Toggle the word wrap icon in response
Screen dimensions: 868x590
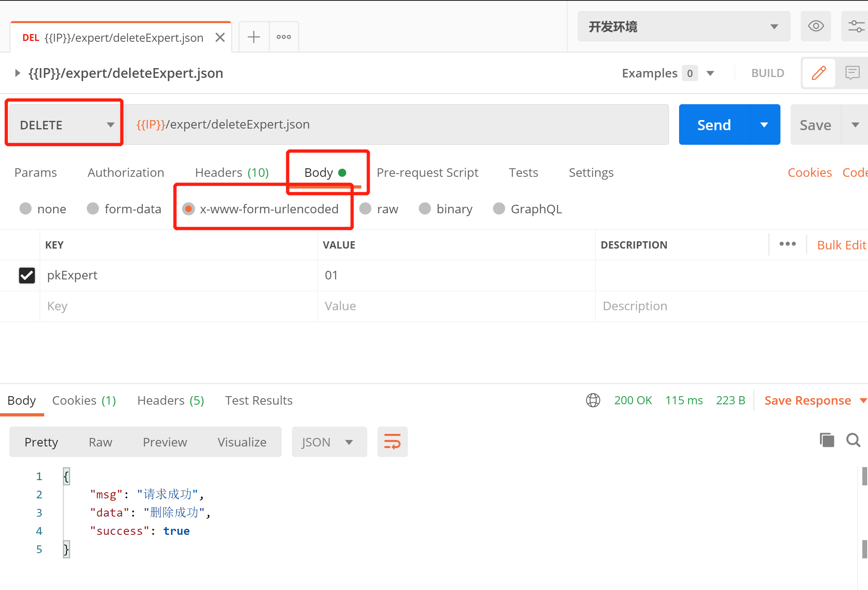392,442
